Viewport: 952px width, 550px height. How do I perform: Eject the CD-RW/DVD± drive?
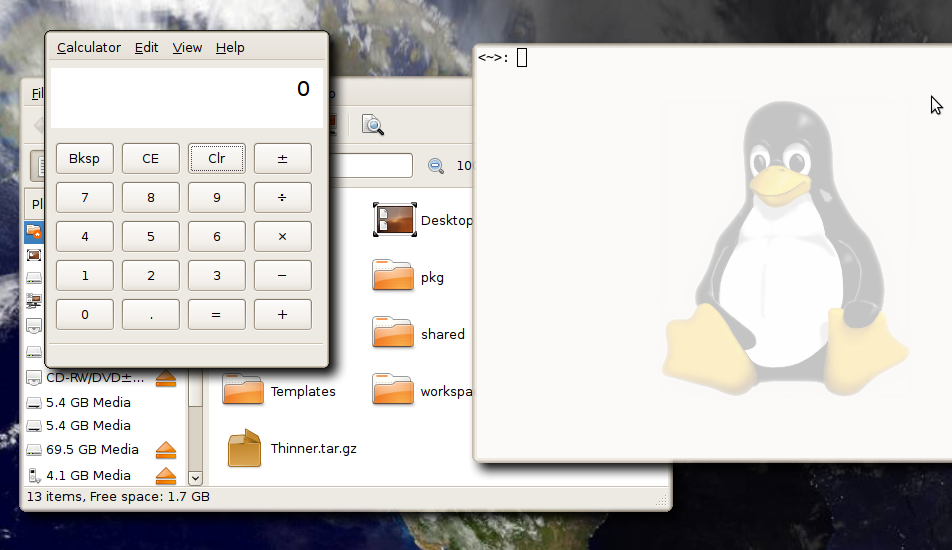point(166,379)
